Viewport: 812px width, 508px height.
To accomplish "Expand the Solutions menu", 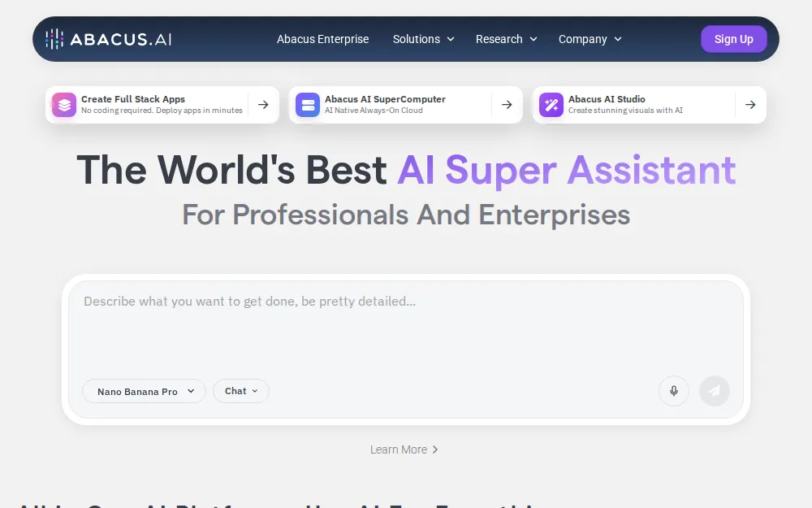I will coord(423,39).
